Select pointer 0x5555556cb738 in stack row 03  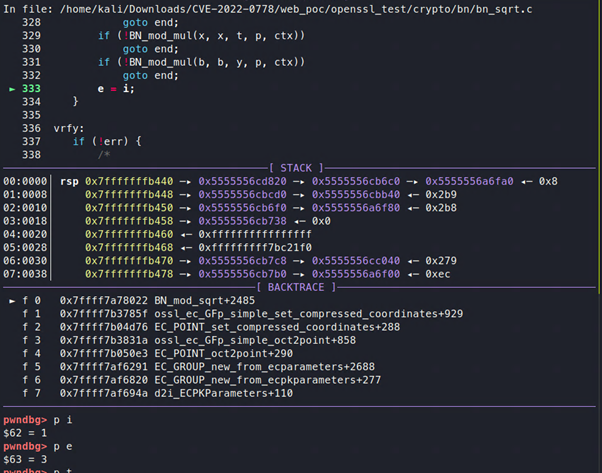[242, 221]
